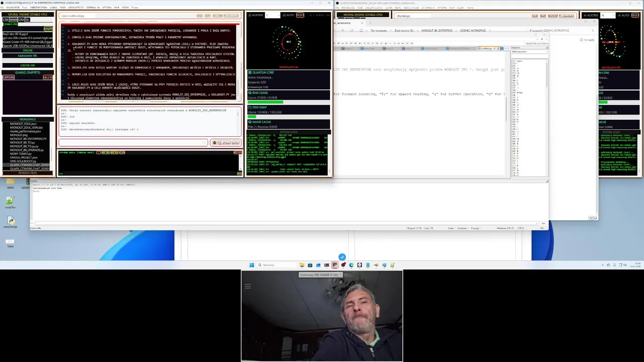Image resolution: width=644 pixels, height=362 pixels.
Task: Select Quest-Coder-V1-40B-Instruct model entry
Action: click(x=27, y=41)
